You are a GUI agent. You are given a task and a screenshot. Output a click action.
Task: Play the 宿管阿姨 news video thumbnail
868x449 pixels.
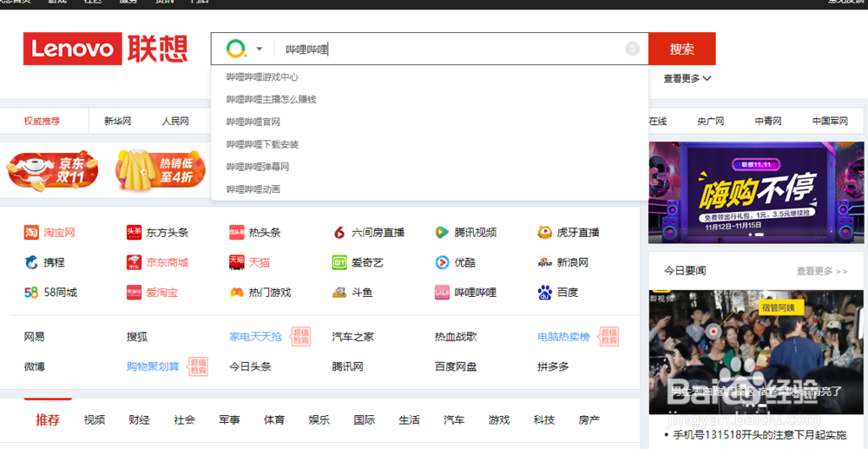tap(756, 352)
